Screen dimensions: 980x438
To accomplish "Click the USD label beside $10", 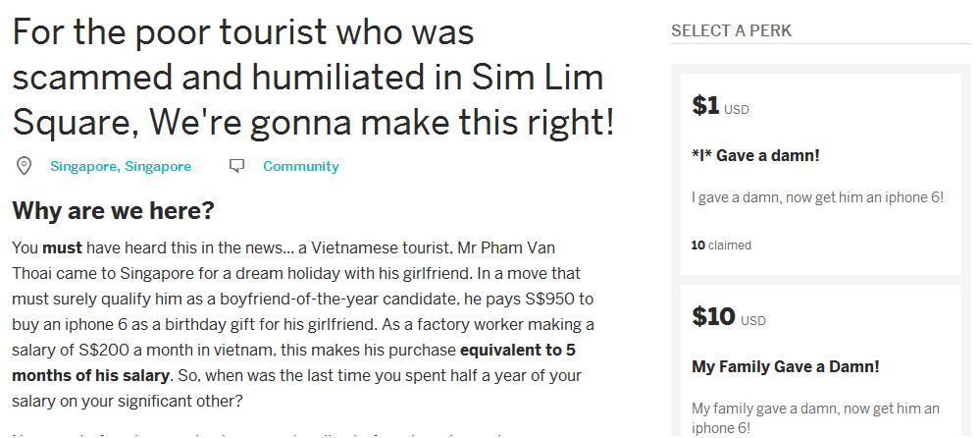I will (753, 320).
